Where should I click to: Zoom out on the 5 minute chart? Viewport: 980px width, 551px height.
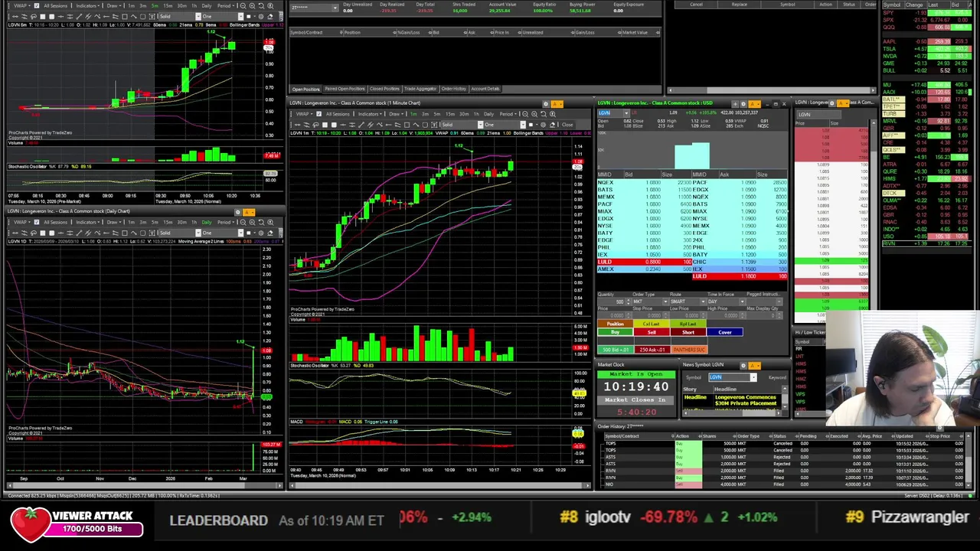coord(243,6)
